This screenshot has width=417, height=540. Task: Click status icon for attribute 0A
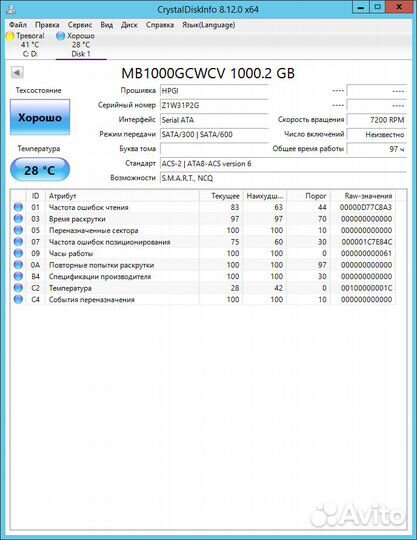coord(18,265)
